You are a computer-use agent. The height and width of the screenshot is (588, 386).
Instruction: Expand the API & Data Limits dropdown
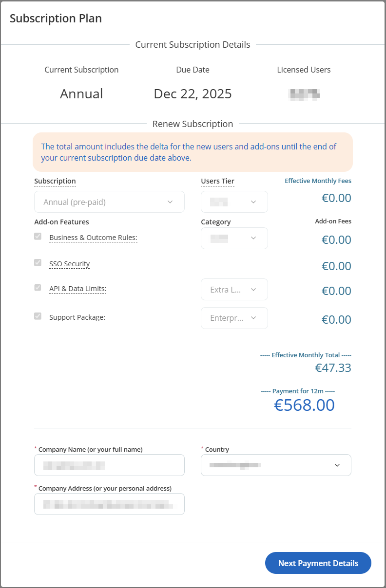click(234, 290)
